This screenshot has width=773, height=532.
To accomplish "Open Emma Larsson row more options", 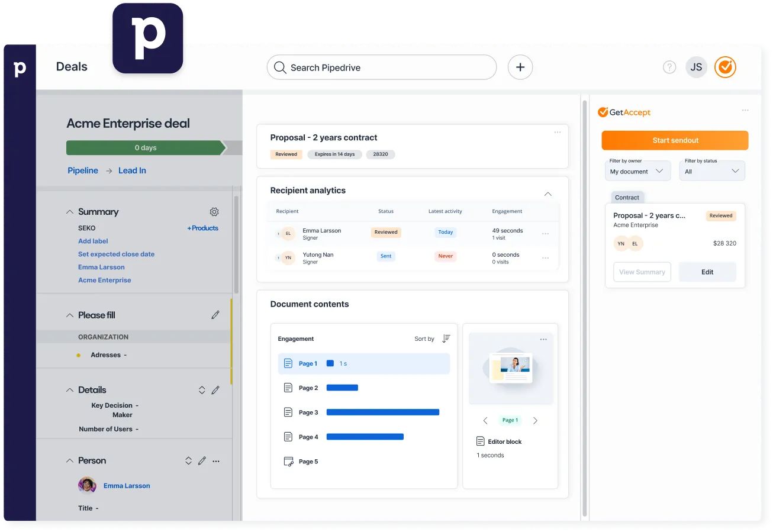I will coord(545,234).
